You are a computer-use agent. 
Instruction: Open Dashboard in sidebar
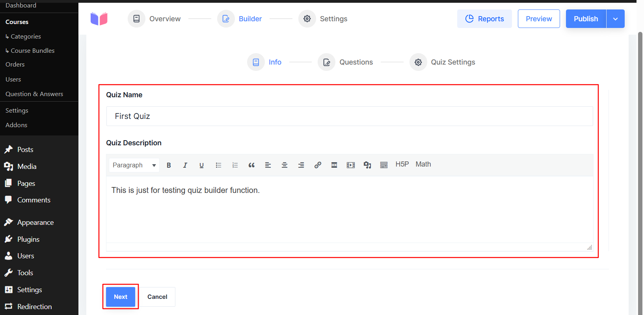click(21, 5)
